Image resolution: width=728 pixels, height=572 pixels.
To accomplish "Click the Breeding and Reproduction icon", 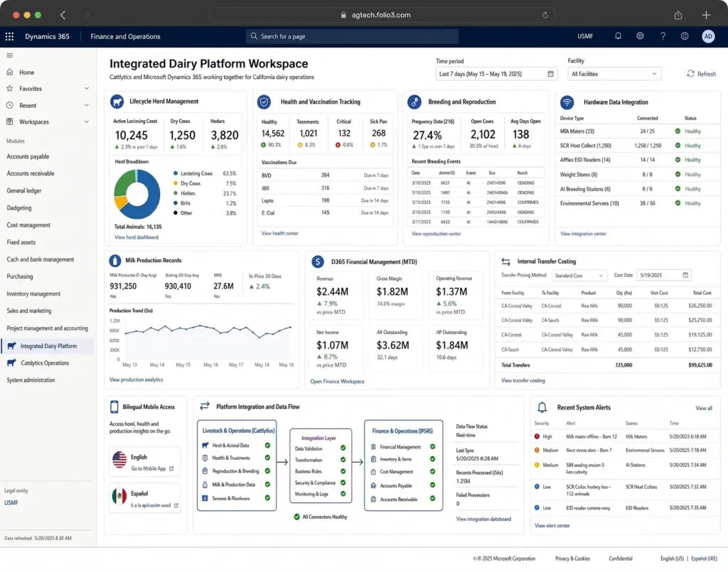I will tap(414, 102).
